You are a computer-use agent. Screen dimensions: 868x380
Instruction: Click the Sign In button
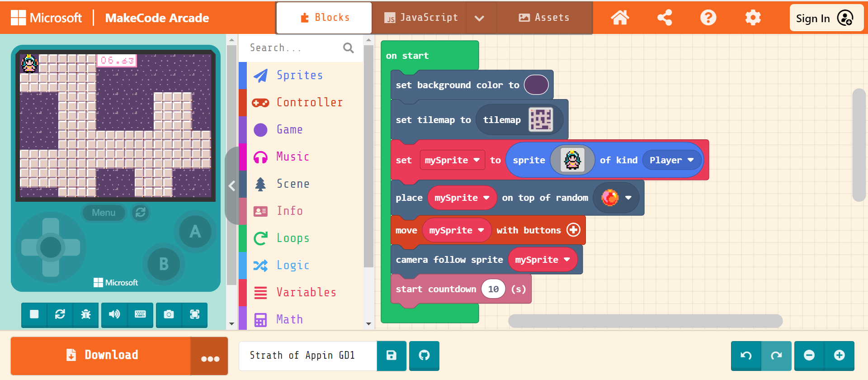click(x=826, y=18)
